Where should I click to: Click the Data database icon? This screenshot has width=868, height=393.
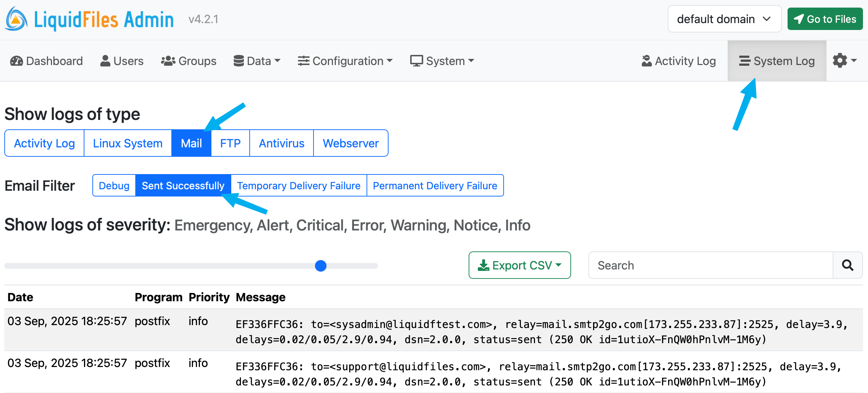238,60
